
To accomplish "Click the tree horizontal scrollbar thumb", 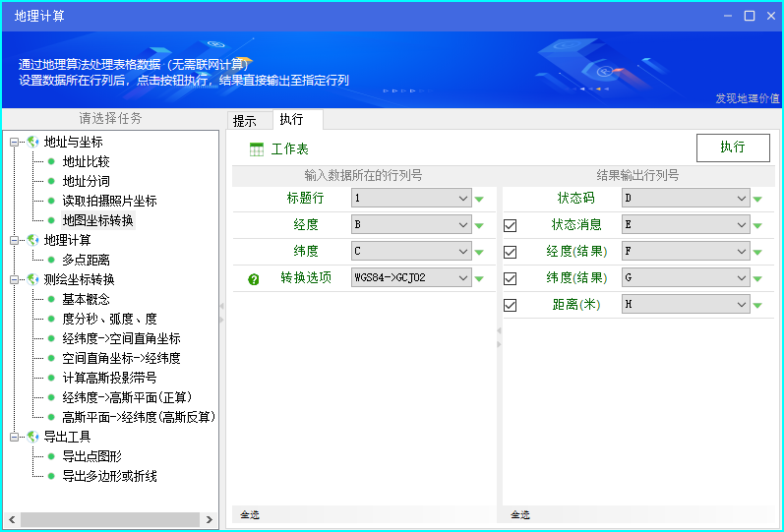I will click(110, 520).
